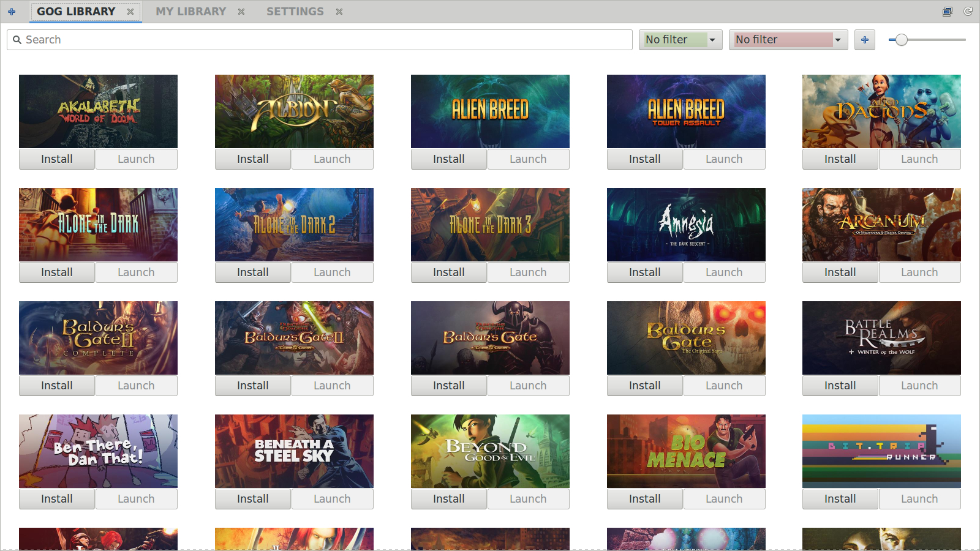
Task: Click Launch under Akalabeth
Action: click(x=136, y=159)
